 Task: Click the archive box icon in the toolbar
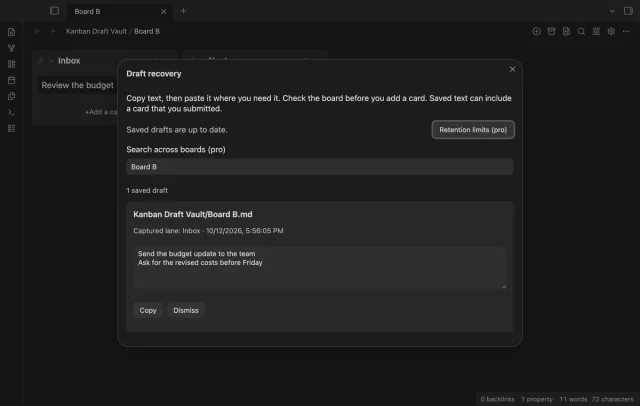coord(551,31)
